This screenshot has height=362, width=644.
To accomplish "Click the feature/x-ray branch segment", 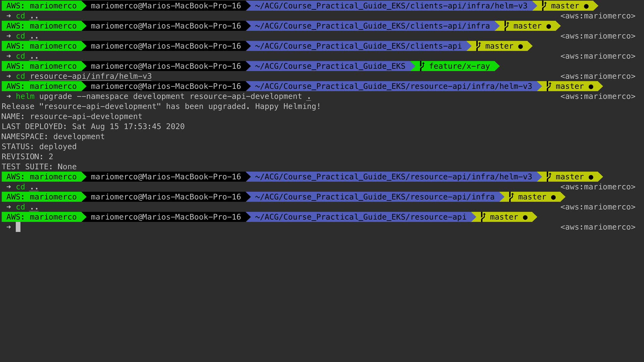I will (459, 66).
